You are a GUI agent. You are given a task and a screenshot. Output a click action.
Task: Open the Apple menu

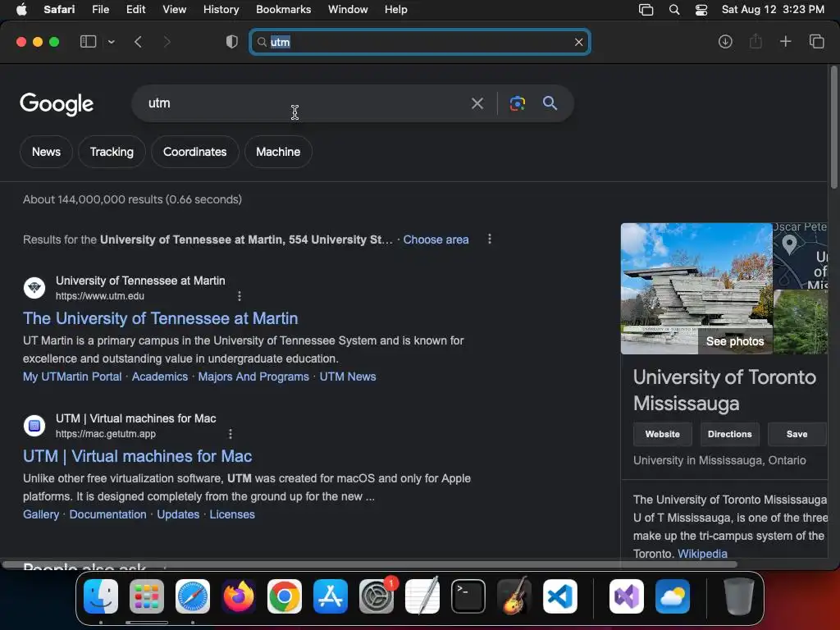21,9
